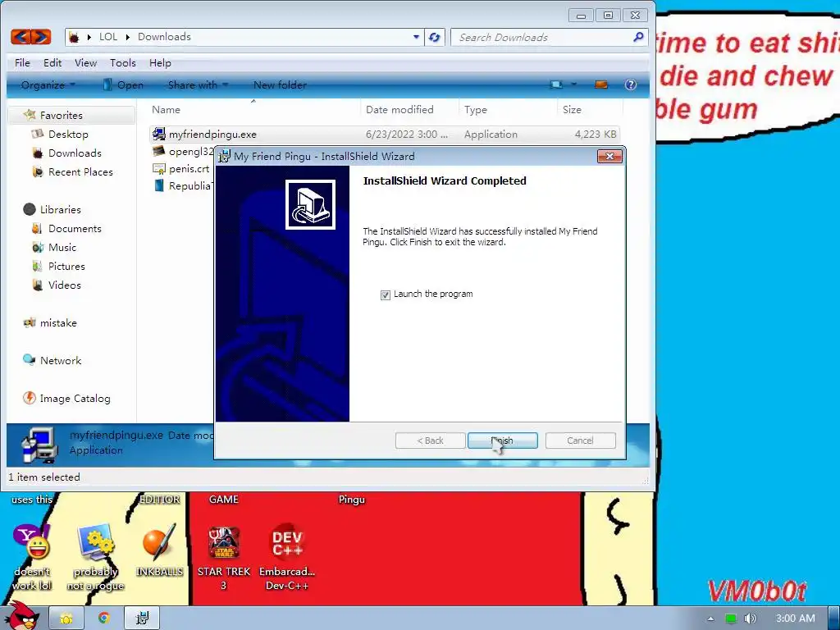840x630 pixels.
Task: Open the File menu
Action: pos(22,62)
